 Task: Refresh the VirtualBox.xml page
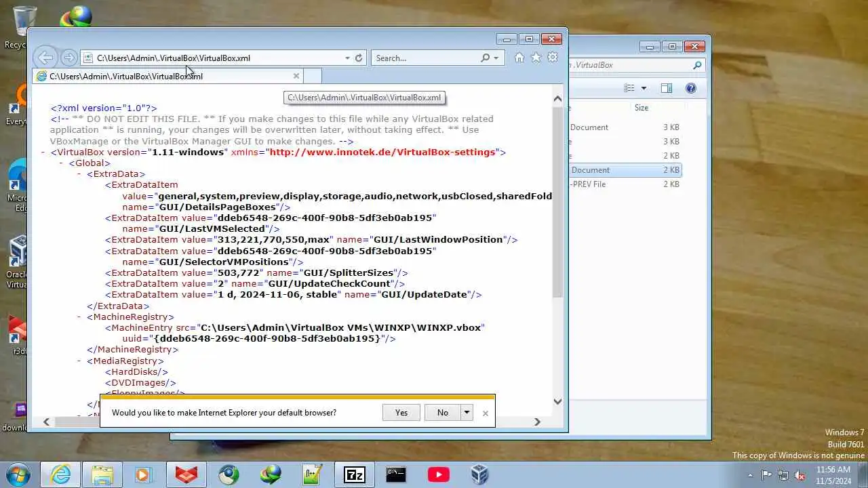pos(359,58)
